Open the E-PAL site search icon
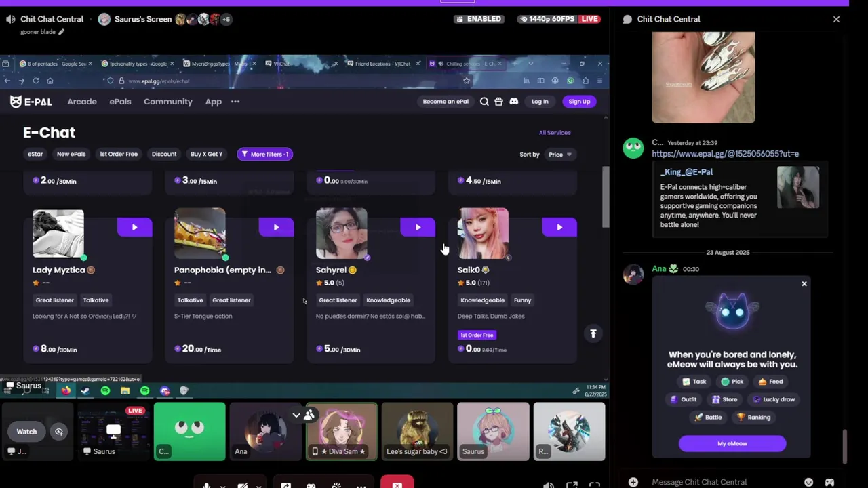The width and height of the screenshot is (868, 488). 484,102
